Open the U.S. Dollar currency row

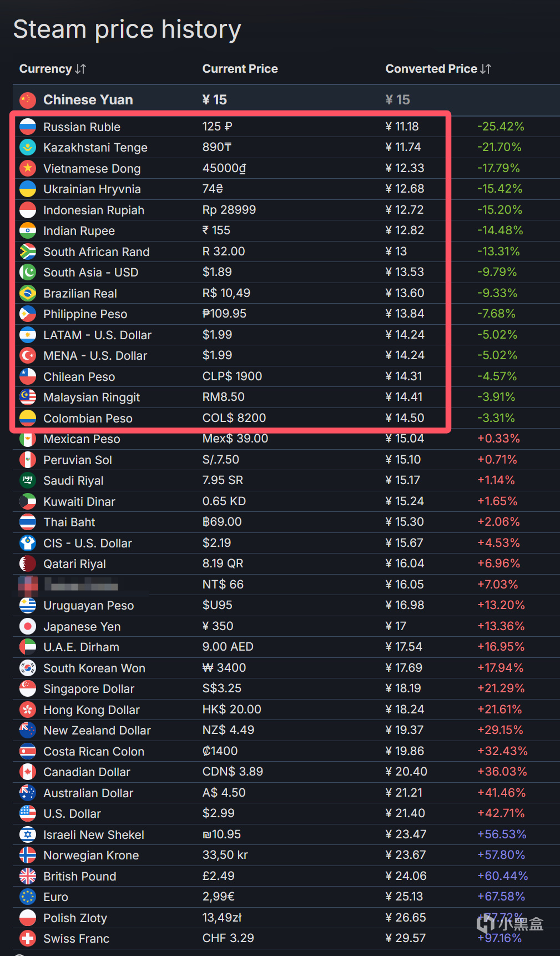tap(72, 814)
